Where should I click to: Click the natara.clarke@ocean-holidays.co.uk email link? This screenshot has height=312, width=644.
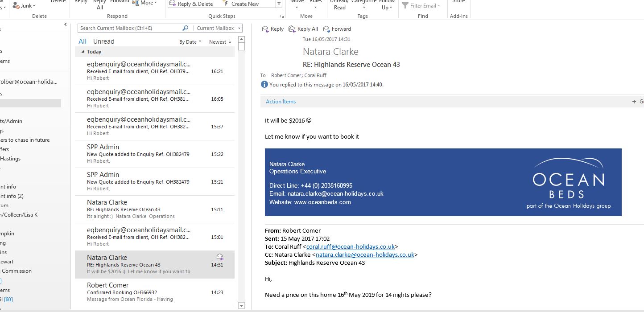pyautogui.click(x=365, y=255)
